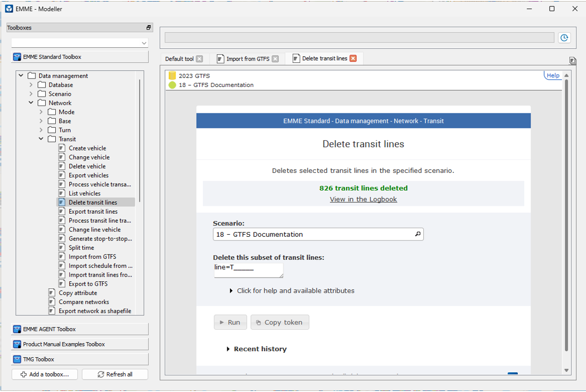
Task: Open the EMME AGENT Toolbox section
Action: tap(79, 329)
